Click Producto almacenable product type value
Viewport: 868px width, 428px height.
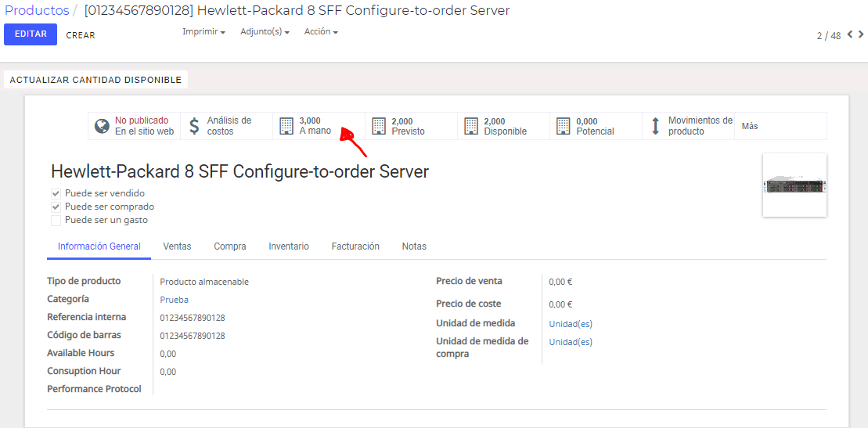pyautogui.click(x=204, y=282)
